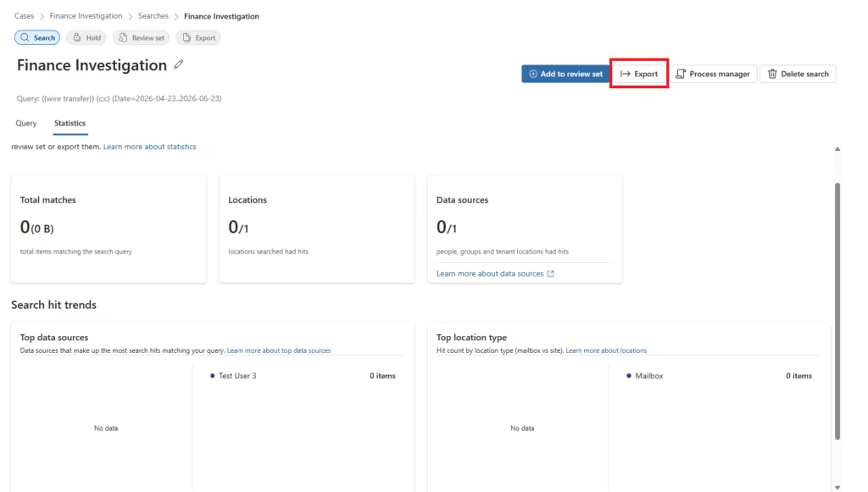Viewport: 868px width, 492px height.
Task: Click the Add to review set button
Action: [565, 74]
